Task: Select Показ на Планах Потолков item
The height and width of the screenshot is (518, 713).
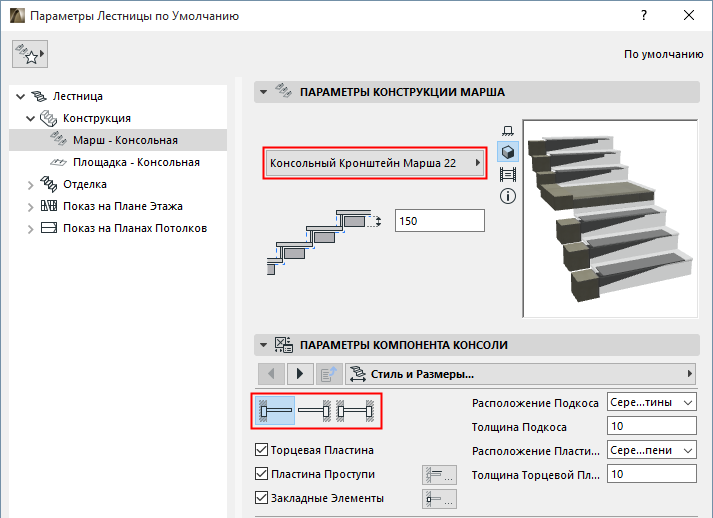Action: coord(135,228)
